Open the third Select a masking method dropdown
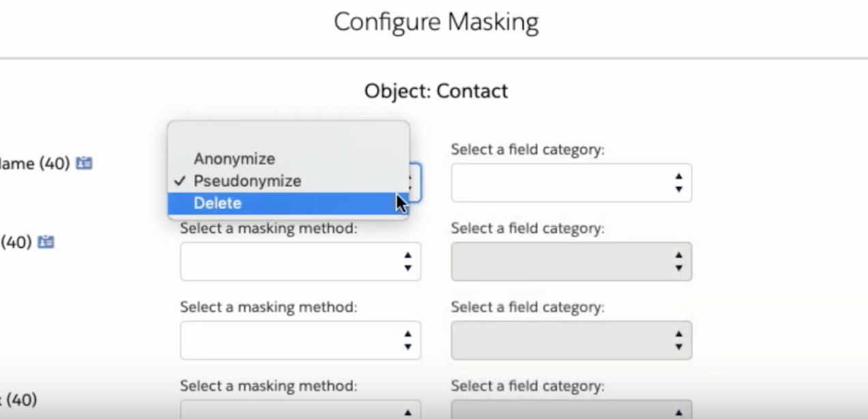 pos(300,340)
